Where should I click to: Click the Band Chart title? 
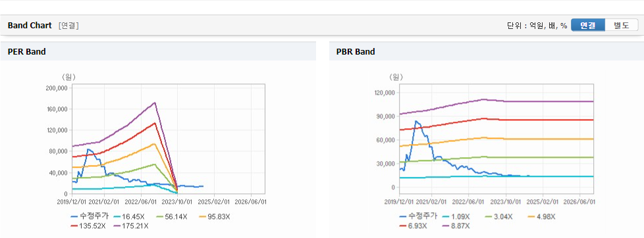[30, 26]
